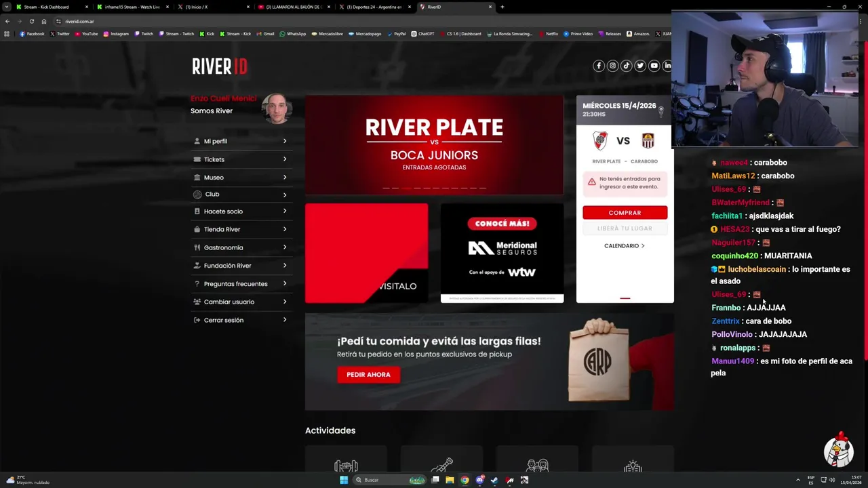Click chat username coquinho420
This screenshot has width=868, height=488.
[x=734, y=256]
